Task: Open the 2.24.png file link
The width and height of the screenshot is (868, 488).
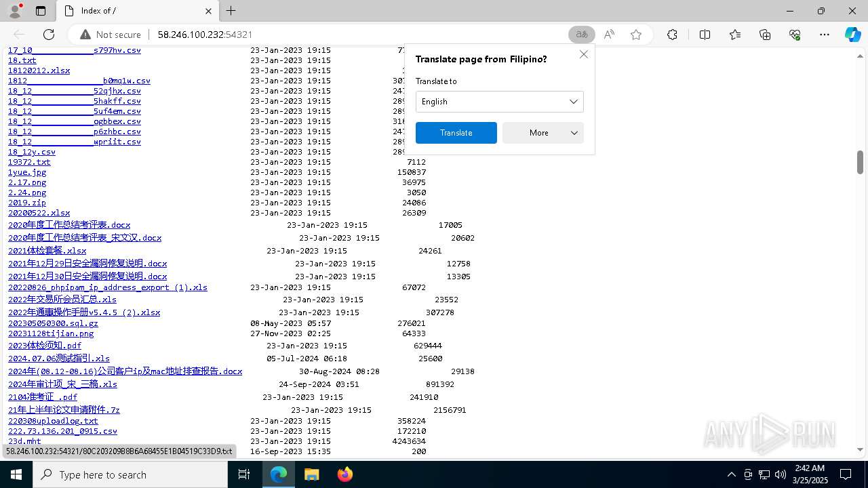Action: pyautogui.click(x=27, y=192)
